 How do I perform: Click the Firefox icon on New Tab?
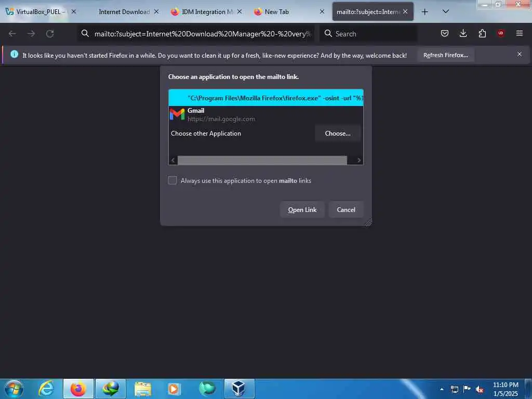[x=258, y=12]
